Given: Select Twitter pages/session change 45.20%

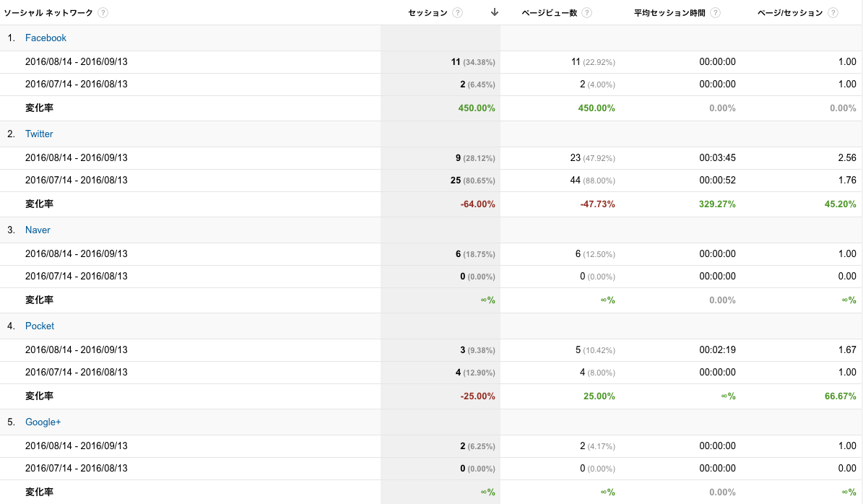Looking at the screenshot, I should (841, 204).
